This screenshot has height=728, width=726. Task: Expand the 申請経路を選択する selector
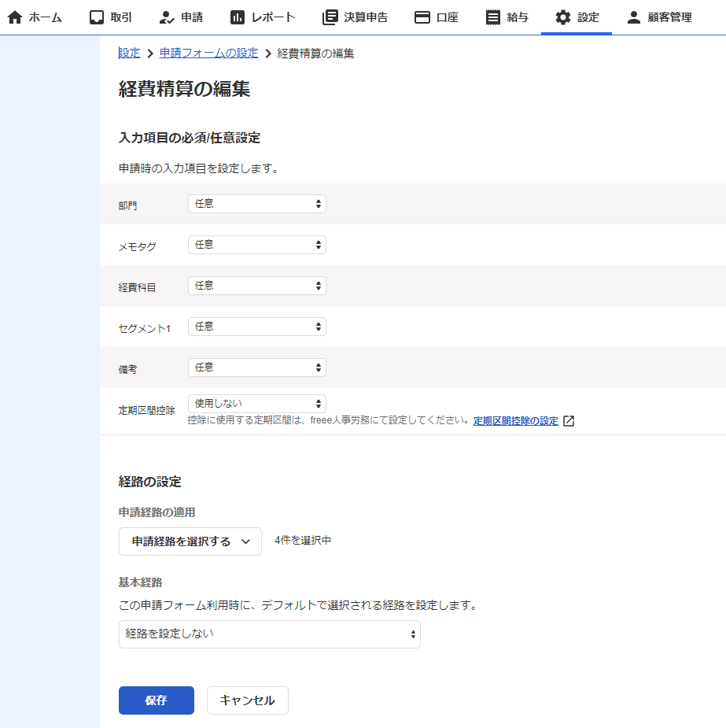(190, 541)
